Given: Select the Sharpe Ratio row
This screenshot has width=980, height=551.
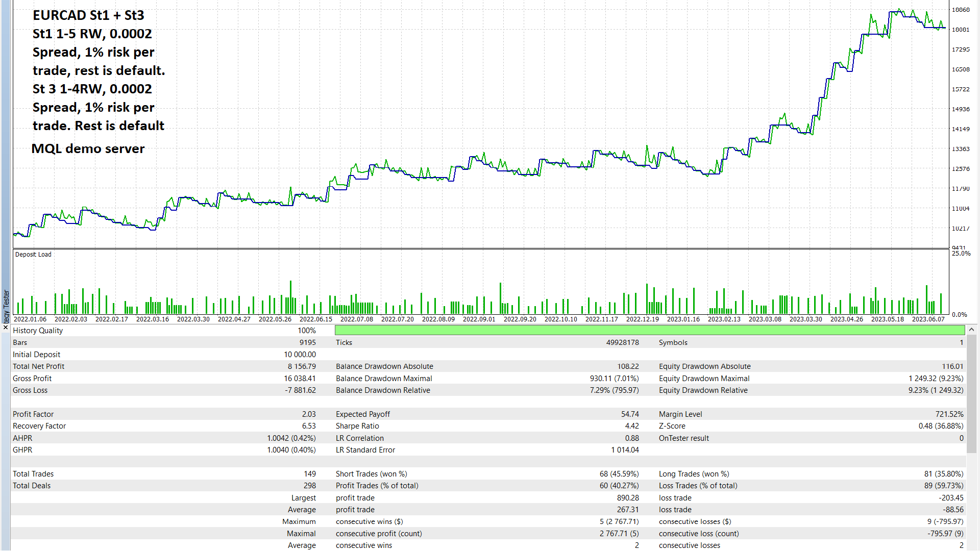Looking at the screenshot, I should point(357,426).
